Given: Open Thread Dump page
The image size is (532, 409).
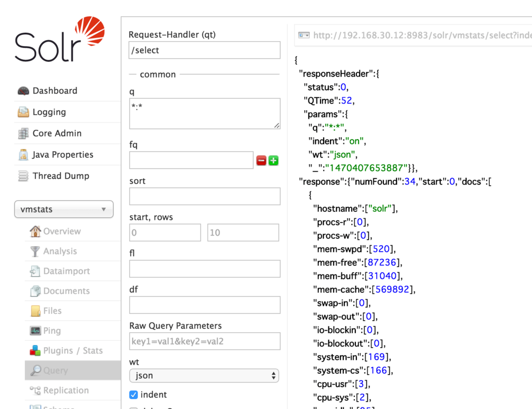Looking at the screenshot, I should (61, 176).
